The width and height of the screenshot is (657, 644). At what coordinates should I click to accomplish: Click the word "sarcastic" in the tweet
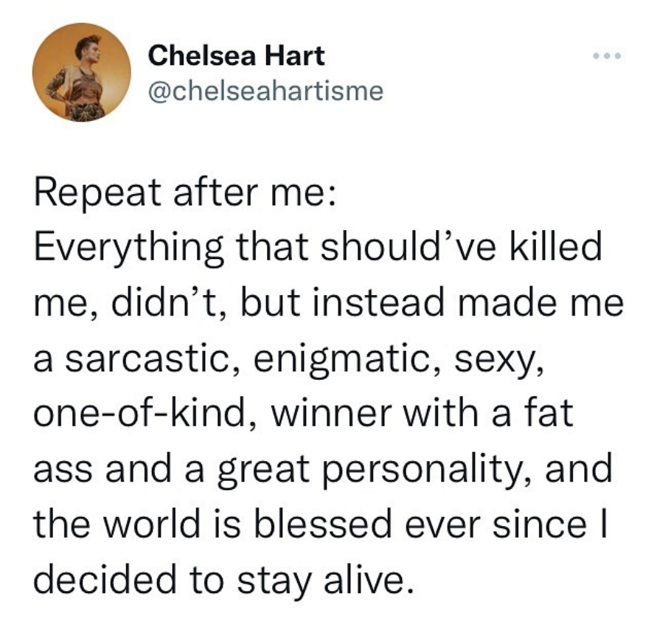pos(141,356)
